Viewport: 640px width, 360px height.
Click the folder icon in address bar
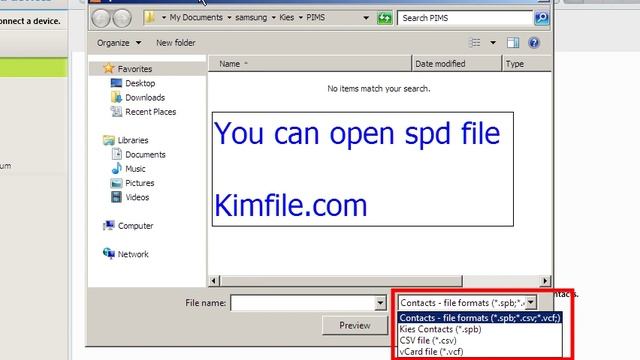pyautogui.click(x=150, y=18)
